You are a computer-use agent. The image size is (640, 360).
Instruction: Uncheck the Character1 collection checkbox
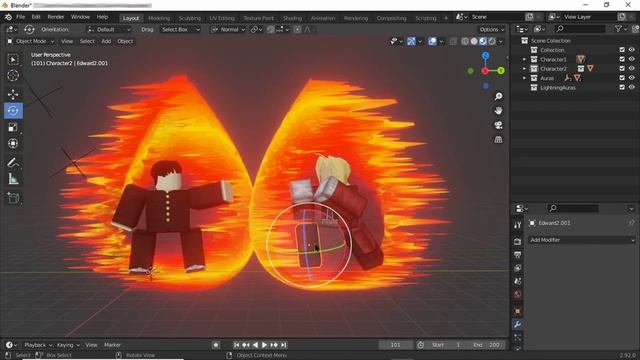coord(622,59)
